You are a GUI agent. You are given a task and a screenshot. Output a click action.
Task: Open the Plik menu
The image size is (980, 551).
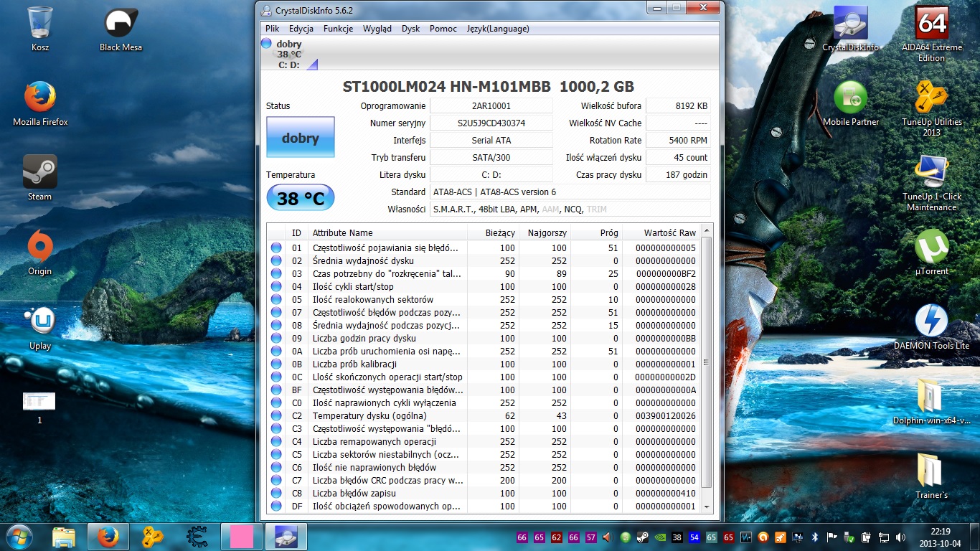pyautogui.click(x=272, y=29)
